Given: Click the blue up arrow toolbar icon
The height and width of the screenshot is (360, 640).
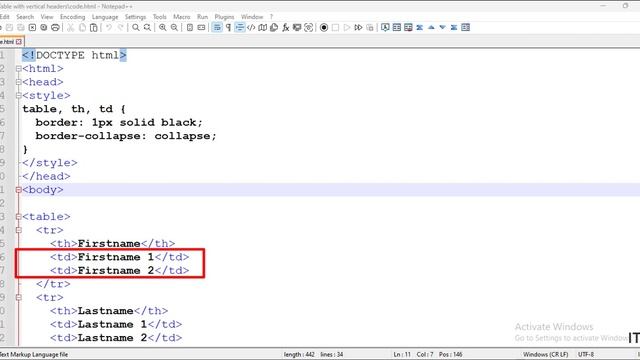Looking at the screenshot, I should pyautogui.click(x=431, y=27).
